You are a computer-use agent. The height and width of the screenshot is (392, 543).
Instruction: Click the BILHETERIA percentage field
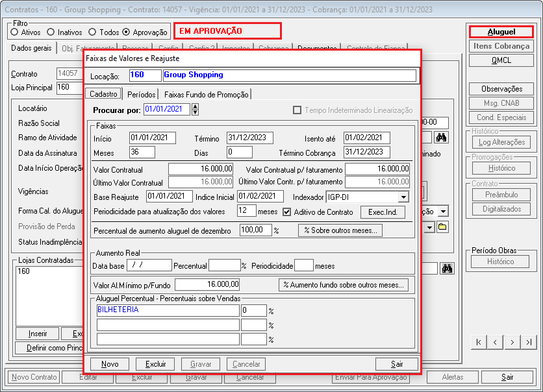click(x=254, y=310)
